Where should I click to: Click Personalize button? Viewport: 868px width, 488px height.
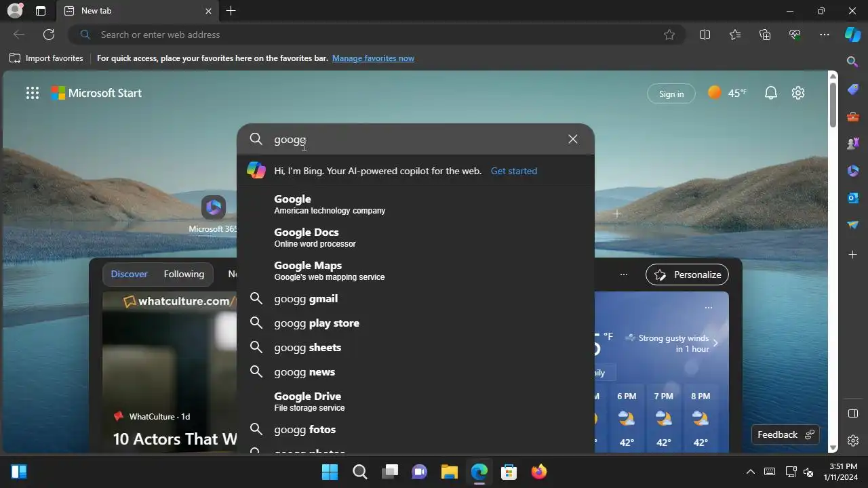[688, 274]
